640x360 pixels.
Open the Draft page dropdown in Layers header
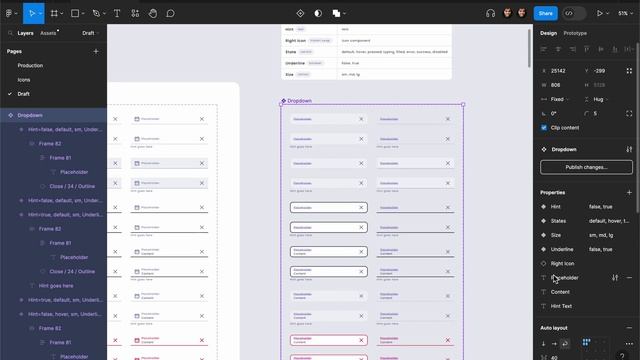90,33
